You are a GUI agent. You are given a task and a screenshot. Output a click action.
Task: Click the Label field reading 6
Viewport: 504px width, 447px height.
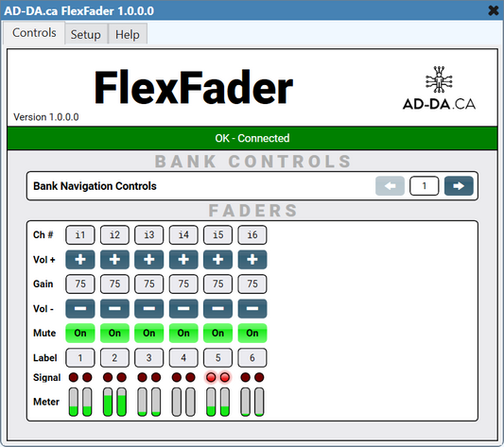[252, 357]
